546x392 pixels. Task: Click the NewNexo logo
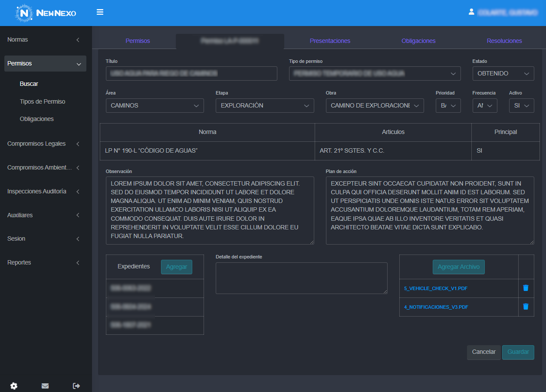coord(46,13)
